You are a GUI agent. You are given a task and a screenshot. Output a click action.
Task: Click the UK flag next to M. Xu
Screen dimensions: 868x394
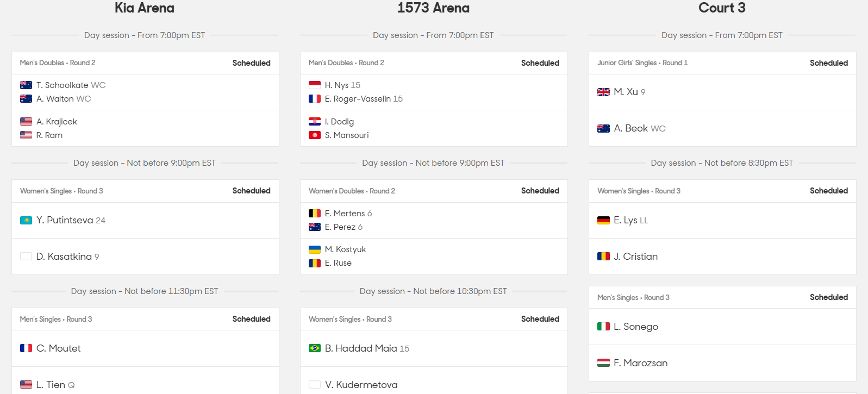point(603,92)
